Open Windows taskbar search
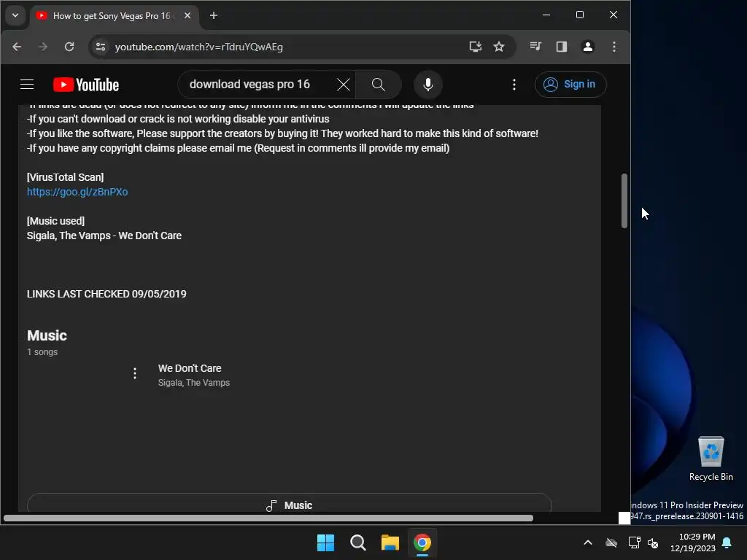The image size is (747, 560). click(357, 542)
